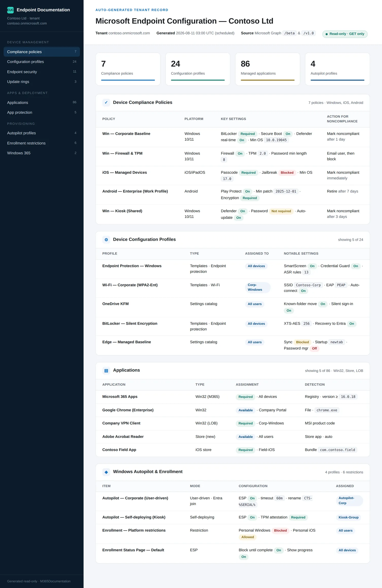The height and width of the screenshot is (588, 382).
Task: Click the Min patch 2025-12-01 value
Action: pyautogui.click(x=286, y=191)
